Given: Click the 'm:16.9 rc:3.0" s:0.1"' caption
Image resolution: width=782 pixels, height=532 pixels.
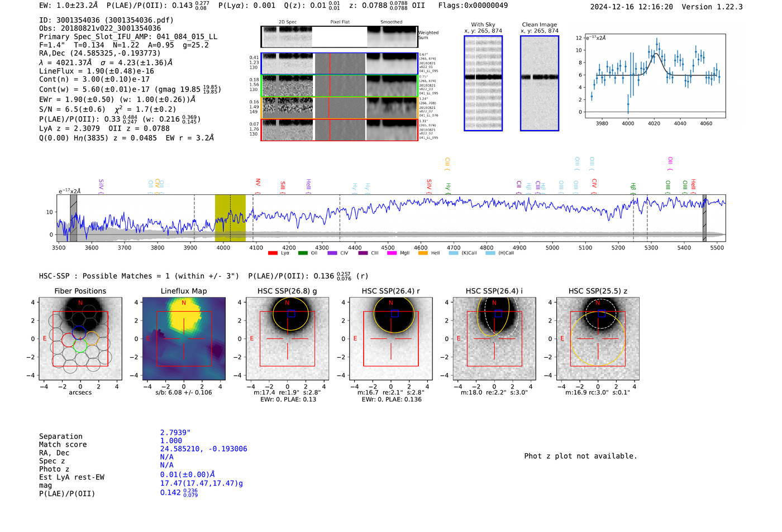Looking at the screenshot, I should tap(598, 392).
